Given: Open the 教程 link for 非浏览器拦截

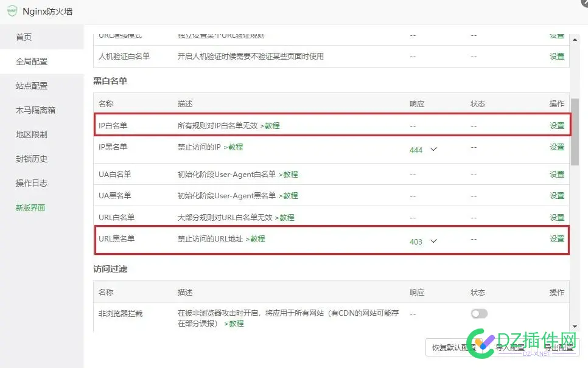Looking at the screenshot, I should 235,324.
